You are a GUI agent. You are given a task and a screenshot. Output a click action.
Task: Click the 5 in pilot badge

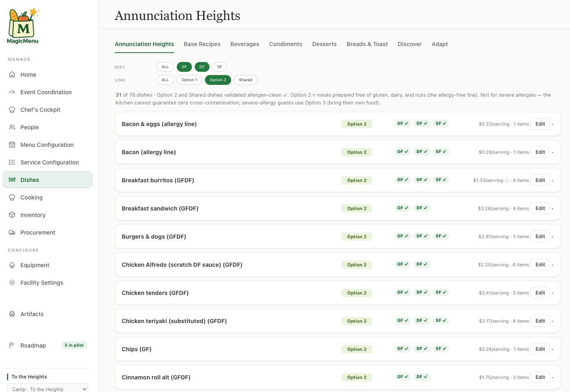74,345
